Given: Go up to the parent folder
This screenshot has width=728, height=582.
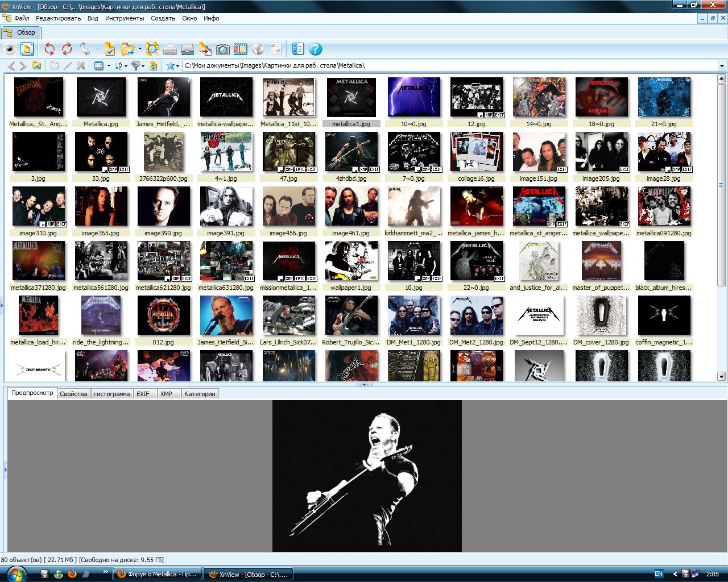Looking at the screenshot, I should (x=37, y=66).
